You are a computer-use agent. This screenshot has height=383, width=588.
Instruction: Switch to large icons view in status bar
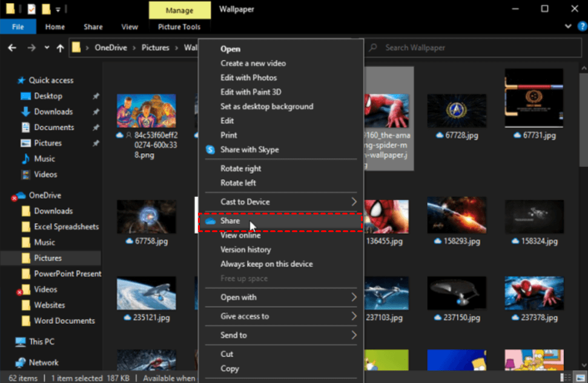581,378
